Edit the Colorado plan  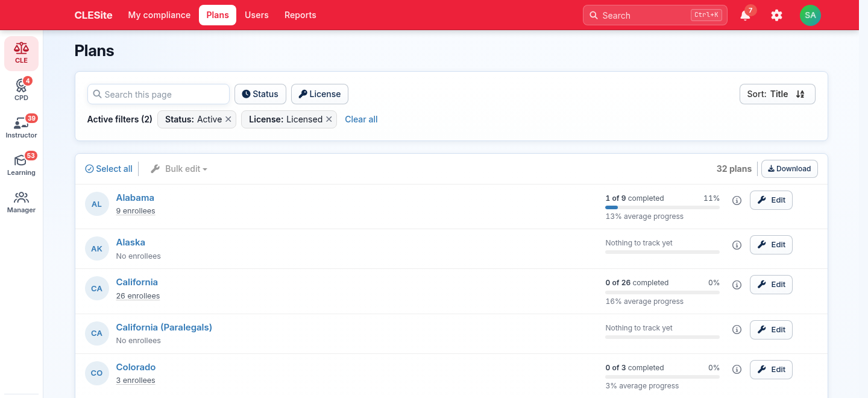pyautogui.click(x=771, y=370)
